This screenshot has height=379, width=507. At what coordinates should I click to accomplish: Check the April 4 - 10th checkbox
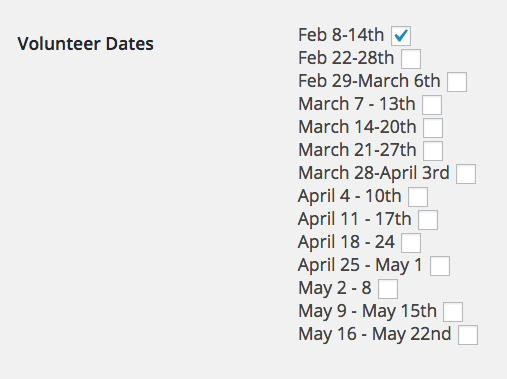coord(418,197)
